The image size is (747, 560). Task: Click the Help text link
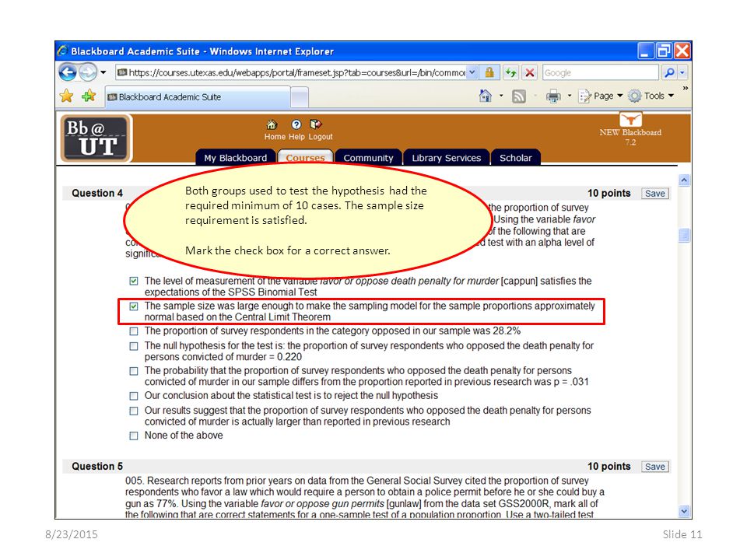click(296, 137)
